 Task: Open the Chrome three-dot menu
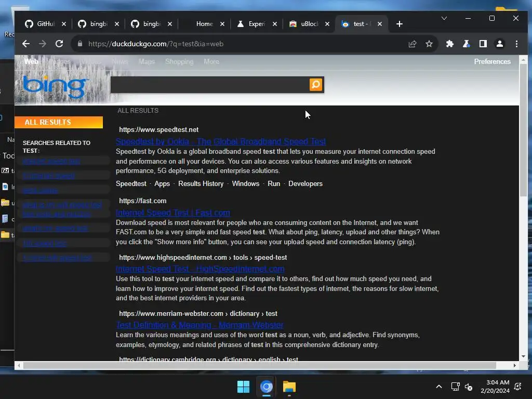click(516, 44)
